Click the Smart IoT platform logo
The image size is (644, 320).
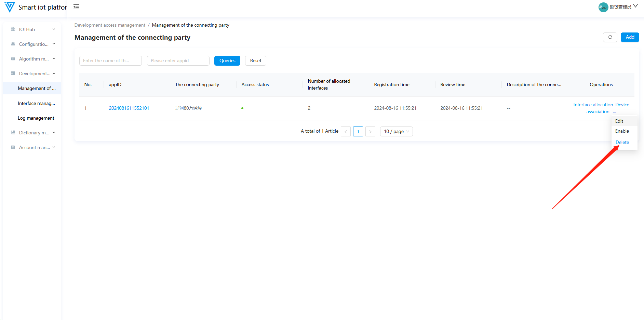pyautogui.click(x=10, y=7)
